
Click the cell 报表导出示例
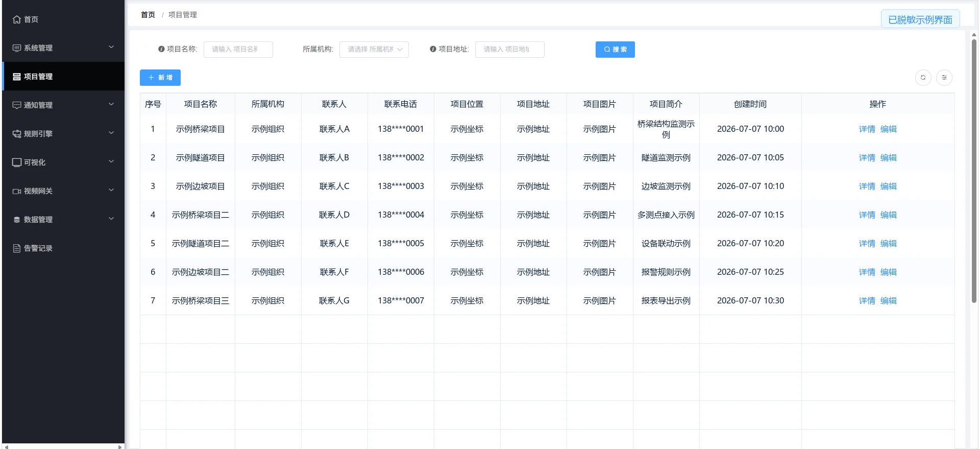coord(666,301)
